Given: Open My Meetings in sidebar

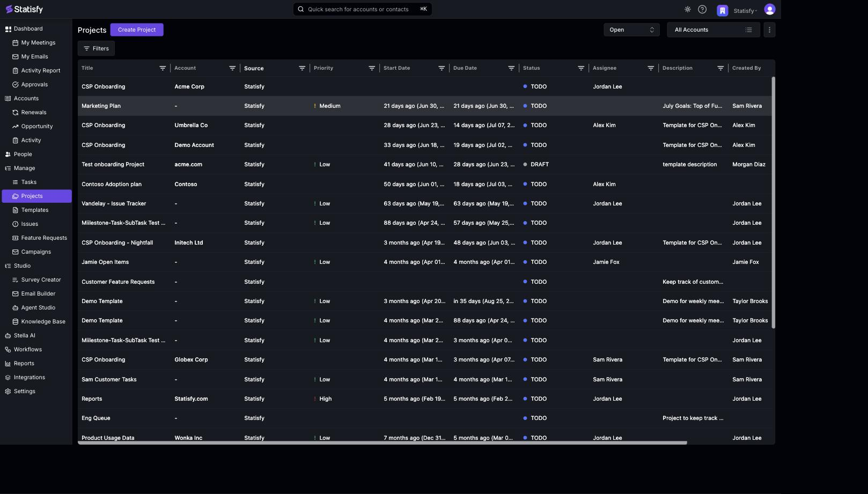Looking at the screenshot, I should click(x=38, y=42).
